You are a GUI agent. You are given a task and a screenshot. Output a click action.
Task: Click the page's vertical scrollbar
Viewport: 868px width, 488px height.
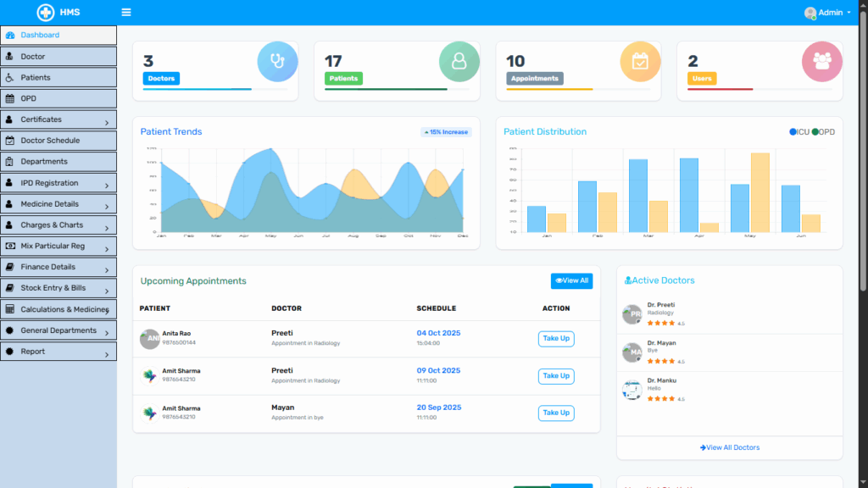coord(863,169)
